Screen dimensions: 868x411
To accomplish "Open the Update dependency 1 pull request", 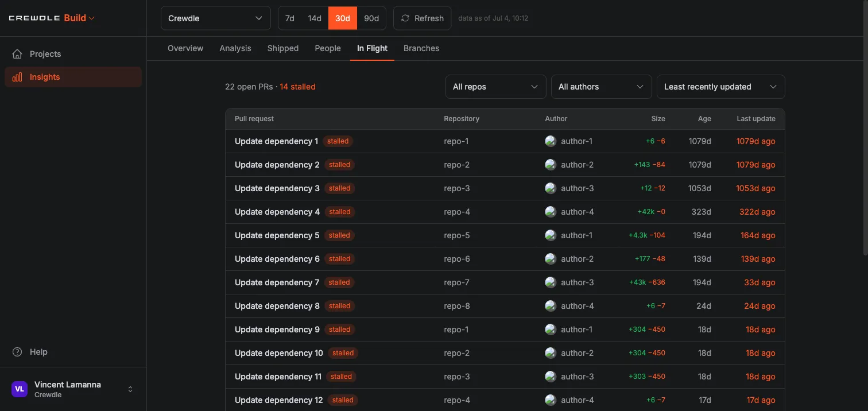I will point(276,141).
